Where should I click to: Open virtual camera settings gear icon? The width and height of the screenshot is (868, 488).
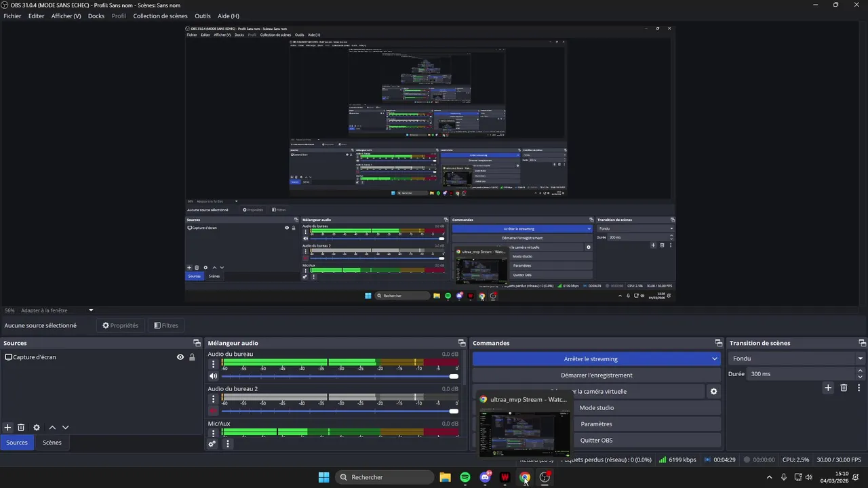(713, 392)
